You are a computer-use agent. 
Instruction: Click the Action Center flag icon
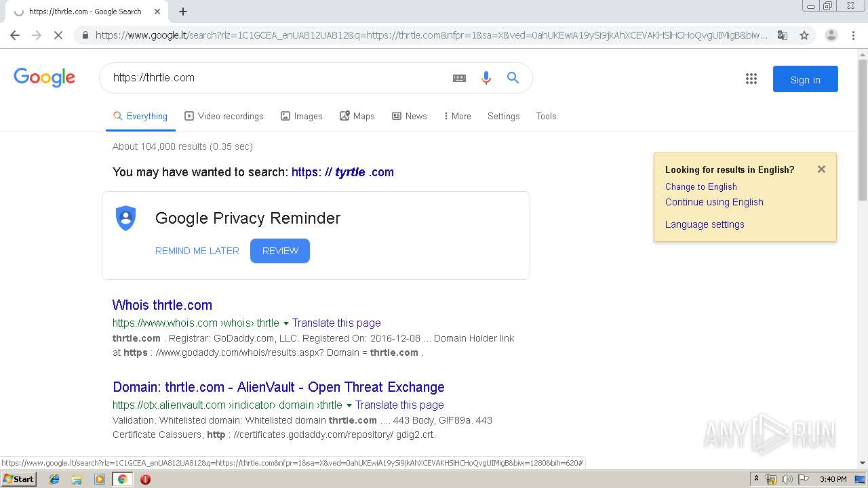803,479
